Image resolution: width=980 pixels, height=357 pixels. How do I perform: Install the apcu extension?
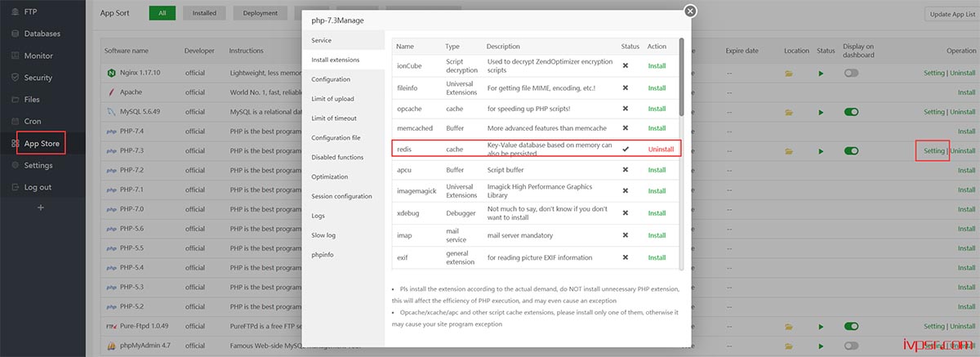[x=657, y=170]
